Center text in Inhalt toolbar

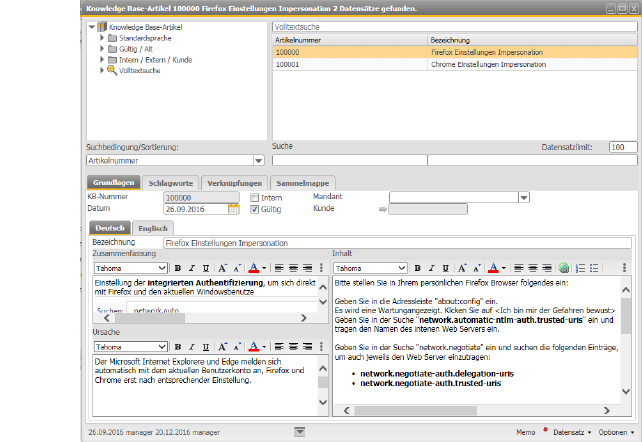[x=533, y=268]
